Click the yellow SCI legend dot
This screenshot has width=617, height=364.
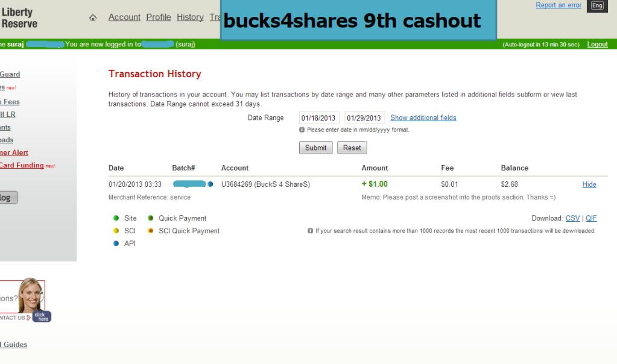click(x=116, y=231)
